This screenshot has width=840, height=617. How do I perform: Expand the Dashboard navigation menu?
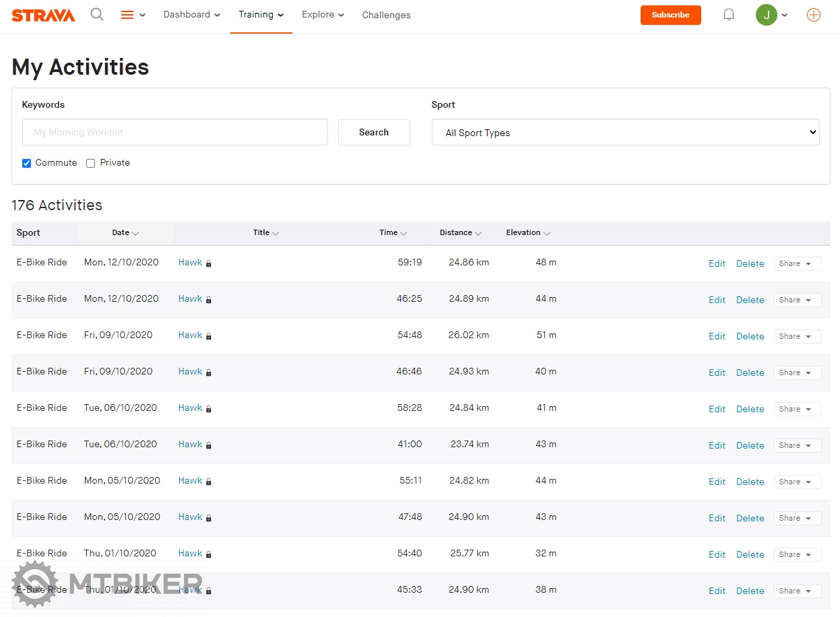(191, 15)
